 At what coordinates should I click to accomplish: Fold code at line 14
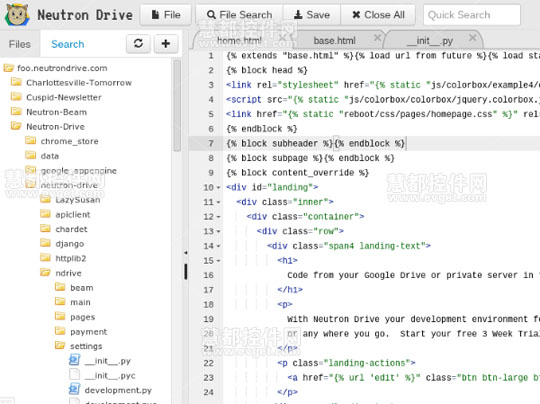coord(218,246)
